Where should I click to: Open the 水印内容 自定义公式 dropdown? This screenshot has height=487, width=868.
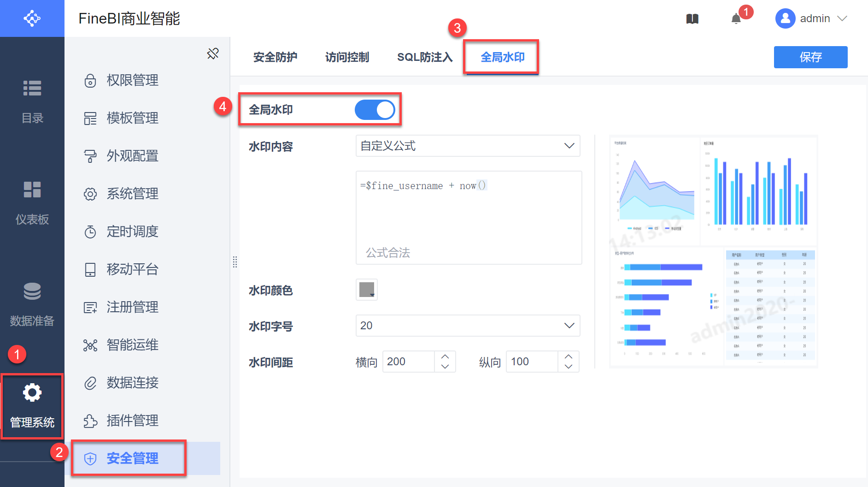[x=468, y=146]
